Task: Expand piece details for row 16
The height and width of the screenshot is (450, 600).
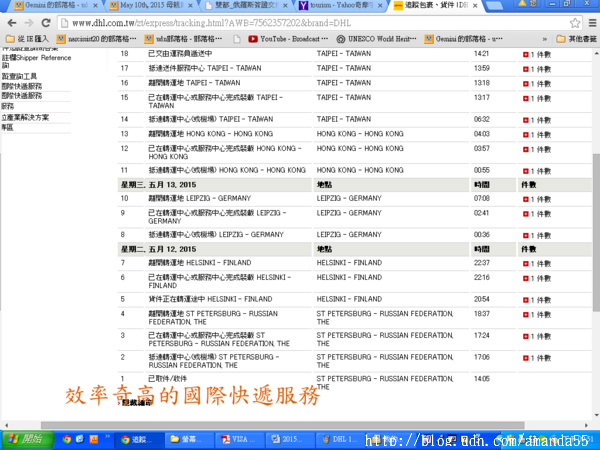Action: [525, 84]
